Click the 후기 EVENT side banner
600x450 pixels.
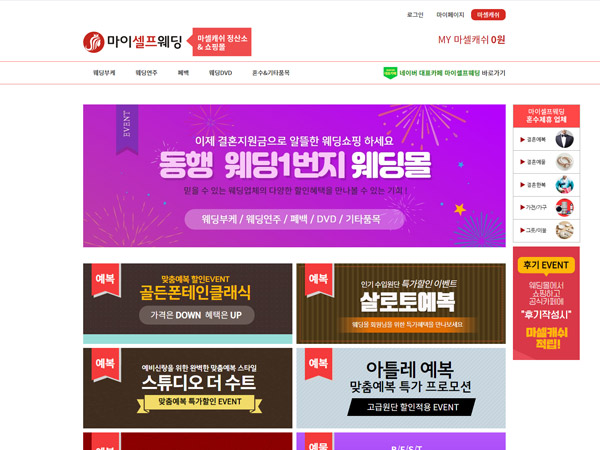[546, 303]
